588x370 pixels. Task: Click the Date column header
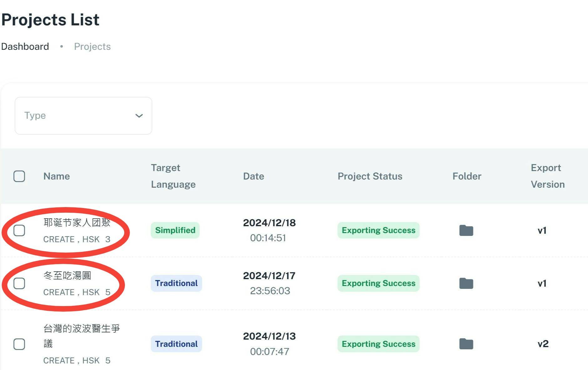(x=253, y=176)
